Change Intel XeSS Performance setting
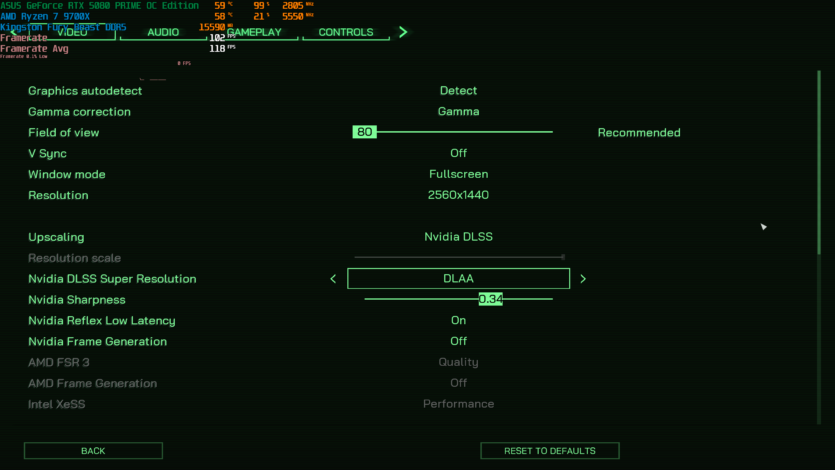Image resolution: width=835 pixels, height=470 pixels. click(459, 404)
